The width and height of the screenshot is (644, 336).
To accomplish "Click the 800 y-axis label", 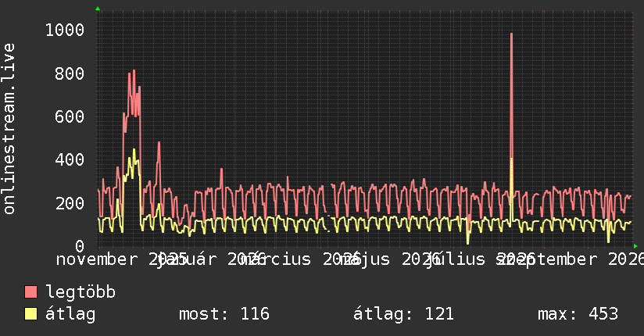I will click(70, 73).
